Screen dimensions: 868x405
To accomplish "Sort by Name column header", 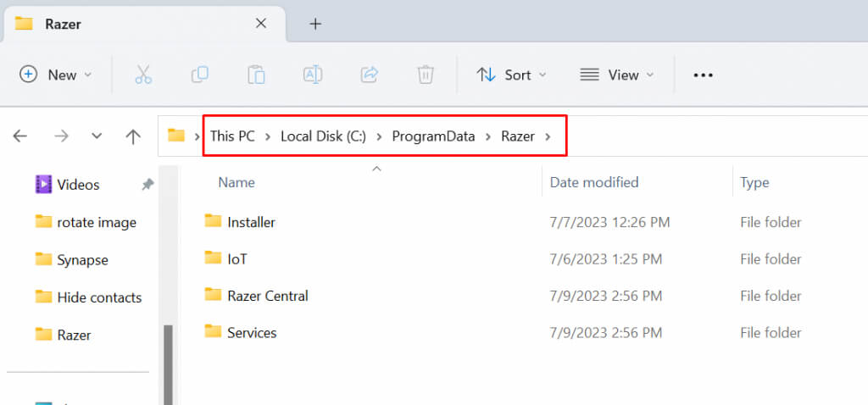I will pyautogui.click(x=236, y=182).
